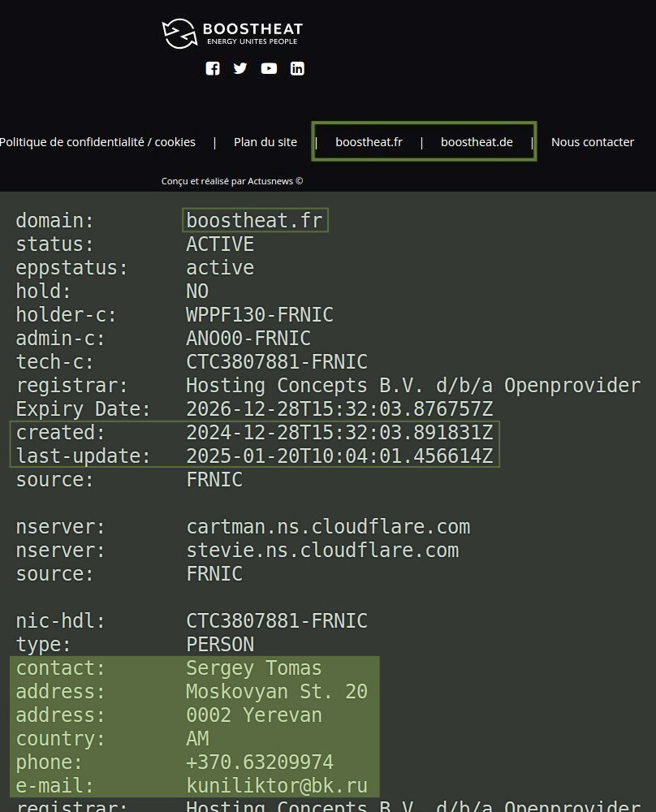Select the Expiry Date value 2026-12-28T15:32:03.876757Z
Image resolution: width=656 pixels, height=812 pixels.
point(339,409)
